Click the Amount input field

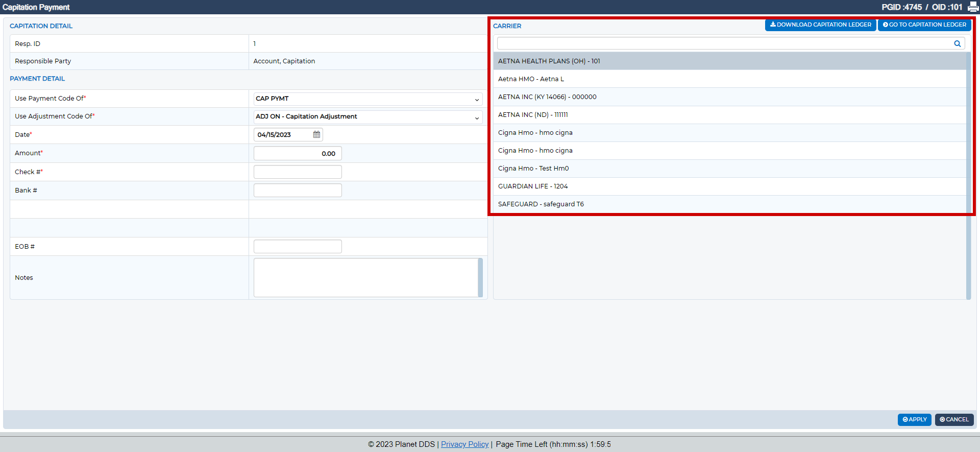[298, 153]
